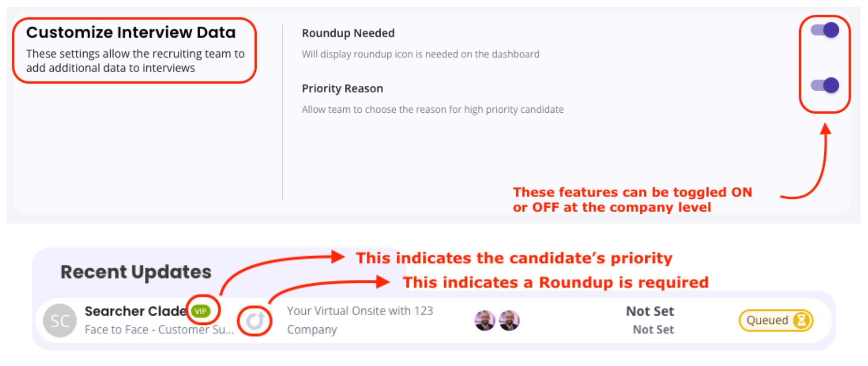This screenshot has height=366, width=868.
Task: Select the first interviewer avatar photo
Action: (485, 321)
